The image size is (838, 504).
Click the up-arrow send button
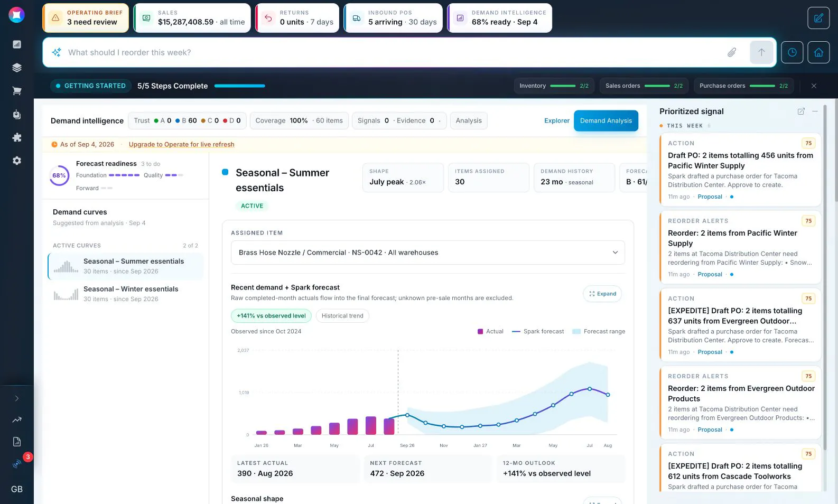click(x=761, y=52)
